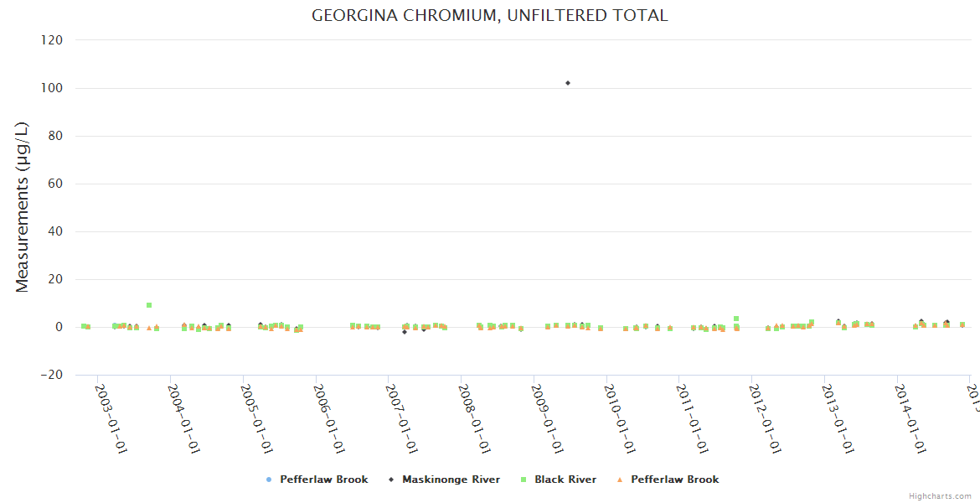Screen dimensions: 980x503
Task: Click the orange triangle Pefferlaw Brook legend marker
Action: point(619,480)
